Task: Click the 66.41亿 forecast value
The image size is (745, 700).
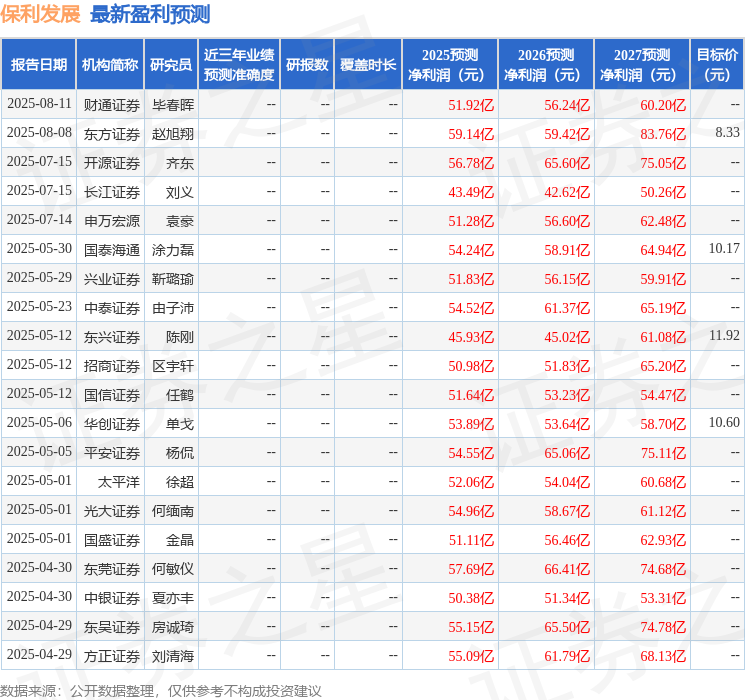Action: point(567,569)
